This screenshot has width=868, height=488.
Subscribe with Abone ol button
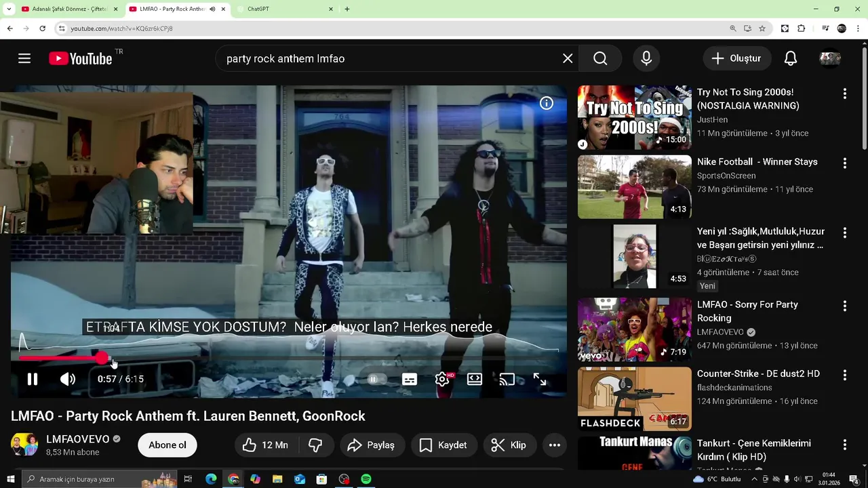tap(167, 445)
